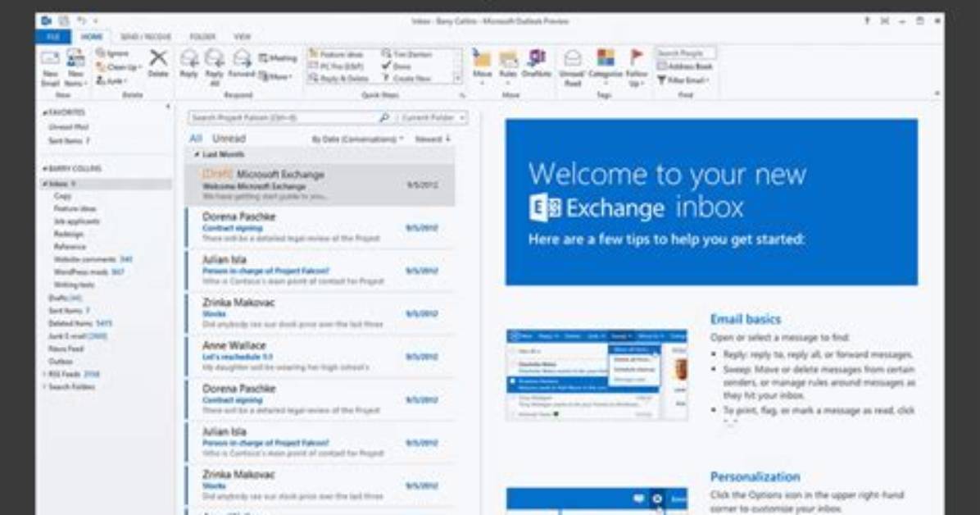Open the Filter Email dropdown

click(683, 80)
